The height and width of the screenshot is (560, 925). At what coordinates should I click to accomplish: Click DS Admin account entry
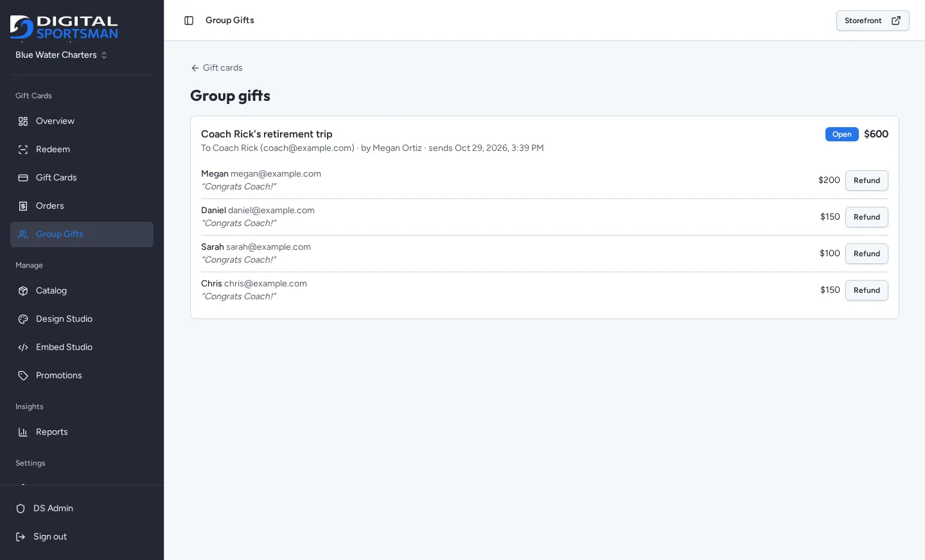(x=82, y=509)
